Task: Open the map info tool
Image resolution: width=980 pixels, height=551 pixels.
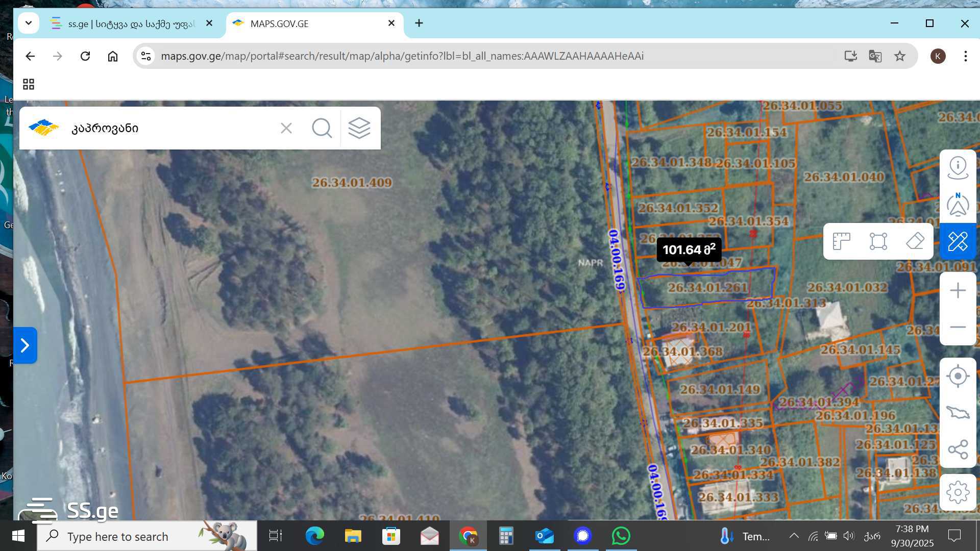Action: [958, 168]
